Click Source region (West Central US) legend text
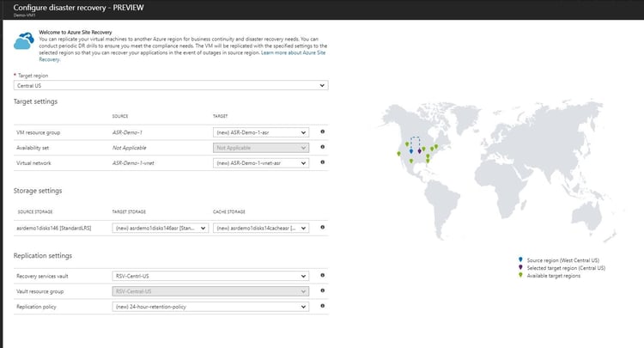 coord(563,260)
